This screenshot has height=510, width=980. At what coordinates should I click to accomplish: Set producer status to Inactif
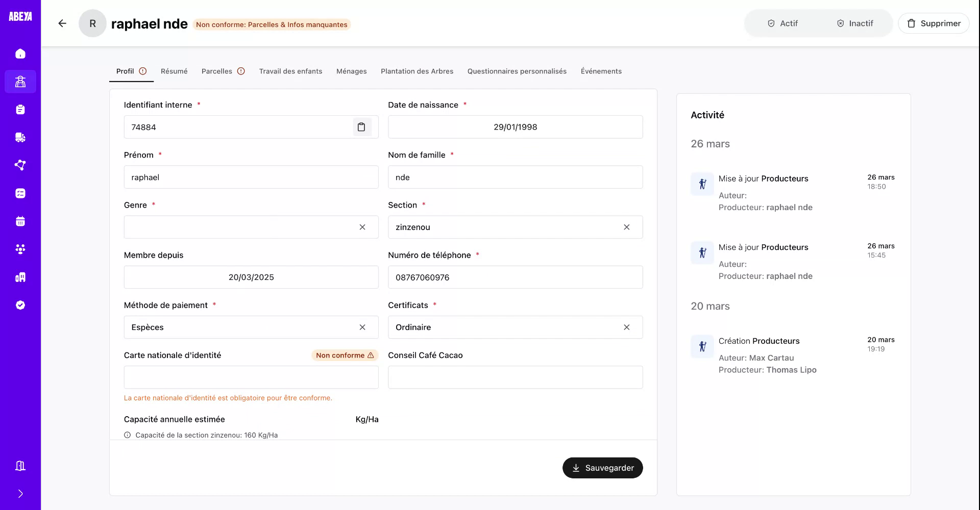[855, 23]
